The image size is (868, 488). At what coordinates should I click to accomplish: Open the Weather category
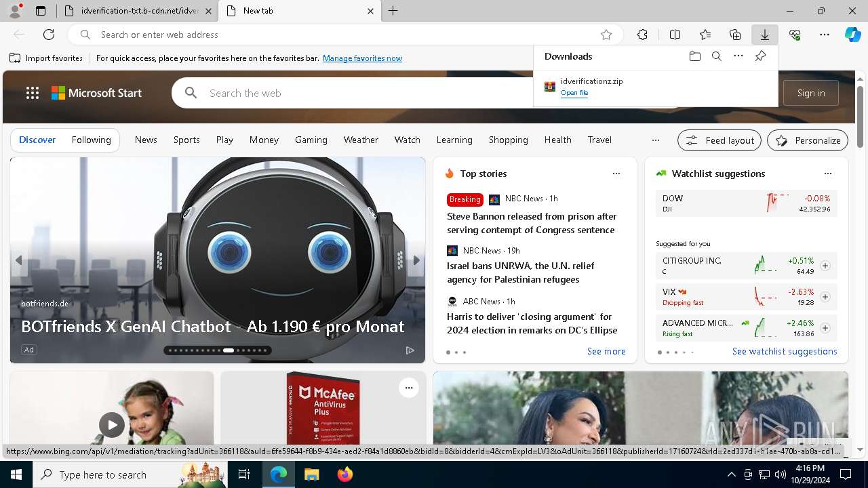coord(361,140)
